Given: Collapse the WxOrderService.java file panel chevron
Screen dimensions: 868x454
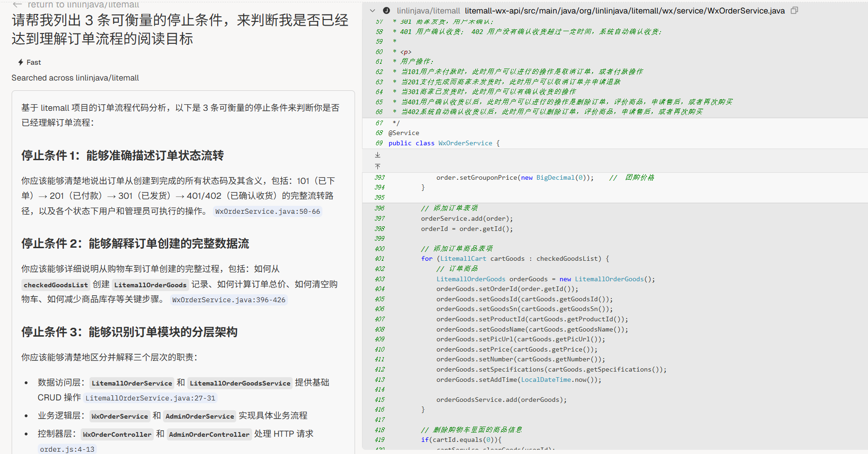Looking at the screenshot, I should point(372,11).
